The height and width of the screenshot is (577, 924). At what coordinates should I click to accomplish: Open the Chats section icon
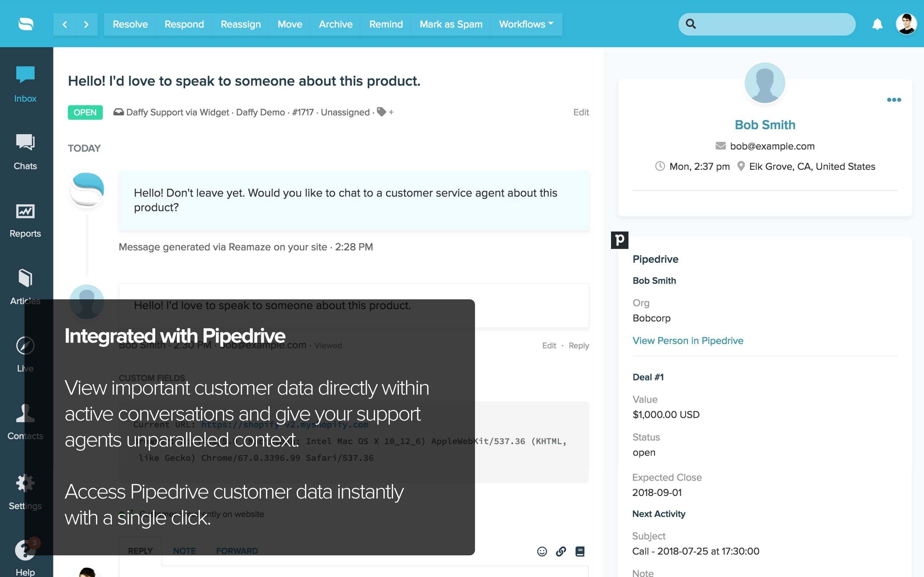pos(25,143)
